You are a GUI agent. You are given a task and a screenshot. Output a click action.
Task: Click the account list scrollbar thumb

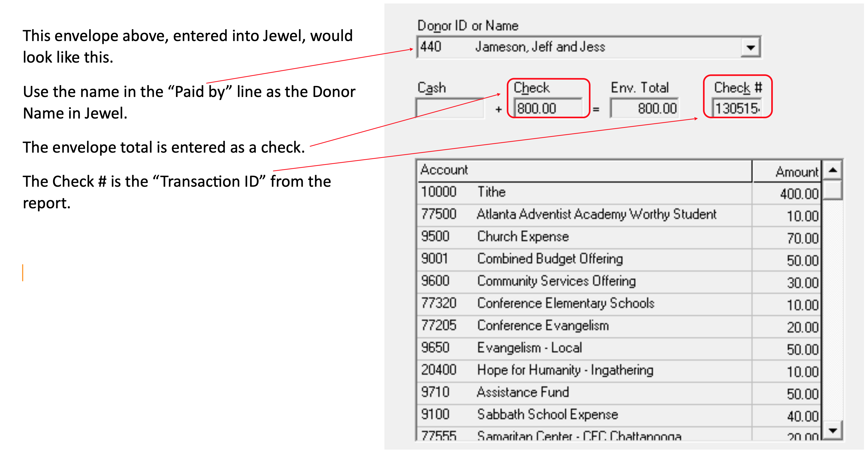(833, 190)
